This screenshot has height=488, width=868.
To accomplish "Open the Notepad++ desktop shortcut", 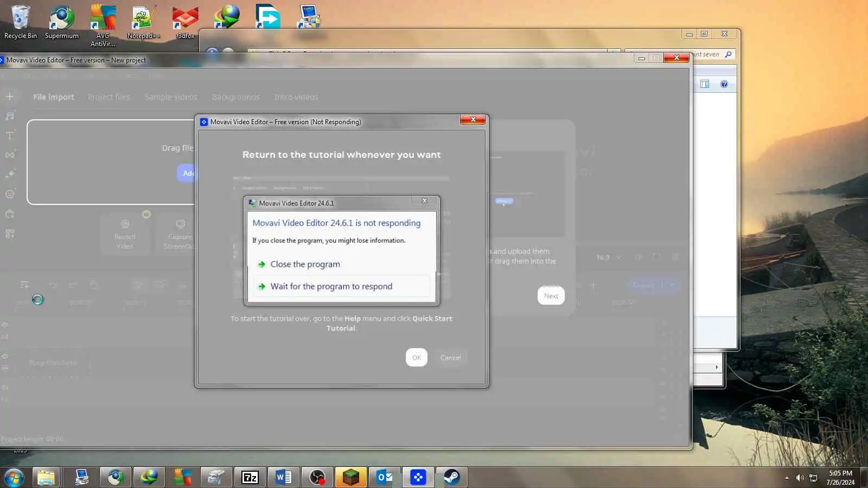I will 144,22.
